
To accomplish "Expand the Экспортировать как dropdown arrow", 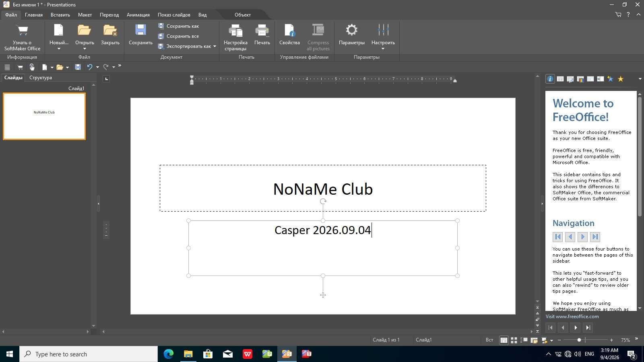I will (215, 46).
